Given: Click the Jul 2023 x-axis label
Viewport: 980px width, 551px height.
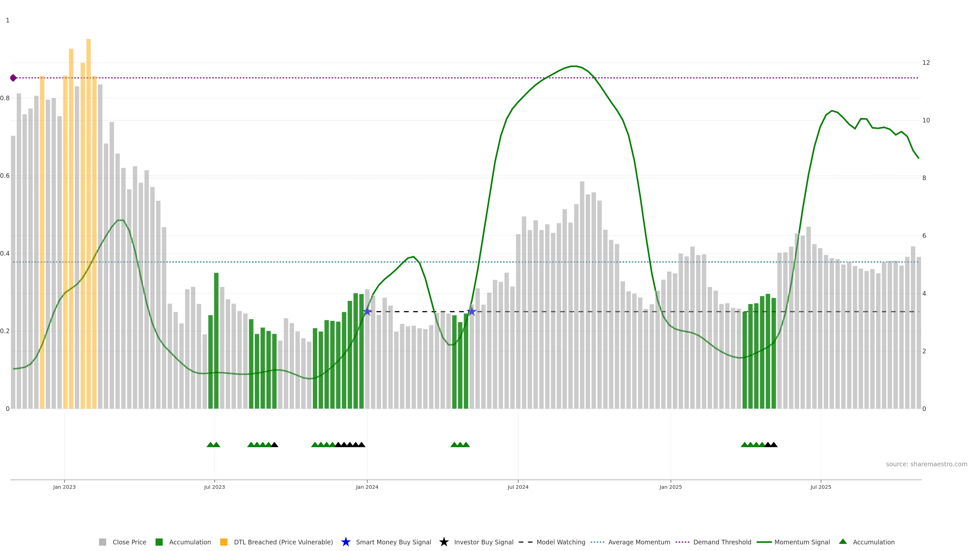Looking at the screenshot, I should (214, 487).
